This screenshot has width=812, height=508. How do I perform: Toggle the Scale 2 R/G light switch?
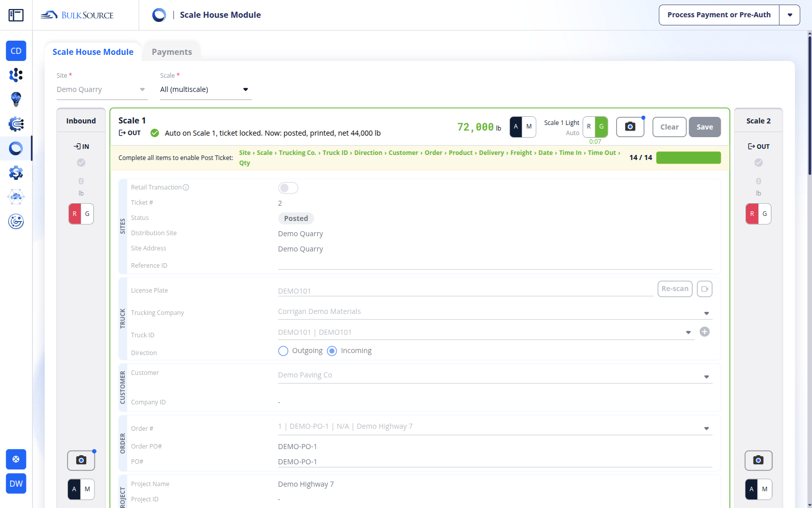(x=759, y=214)
